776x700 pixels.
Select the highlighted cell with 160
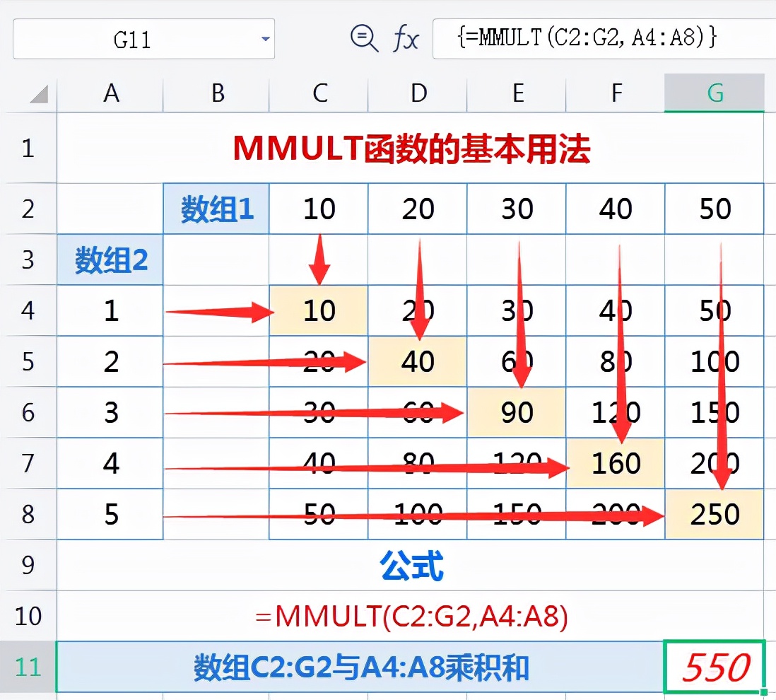pyautogui.click(x=616, y=463)
